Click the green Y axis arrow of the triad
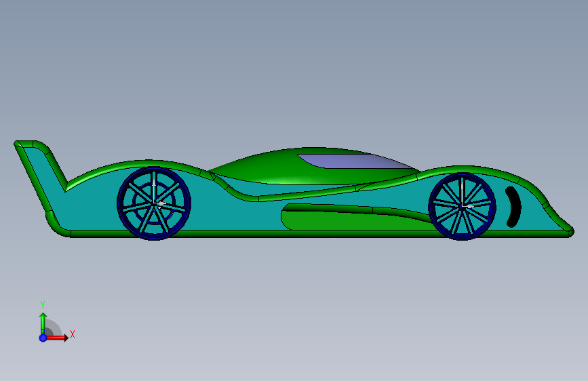Screen dimensions: 588x381 point(43,323)
